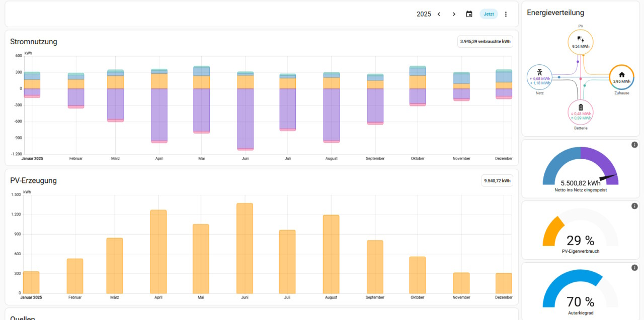Image resolution: width=644 pixels, height=320 pixels.
Task: Click the PV solar icon in Energieverteilung
Action: tap(581, 38)
